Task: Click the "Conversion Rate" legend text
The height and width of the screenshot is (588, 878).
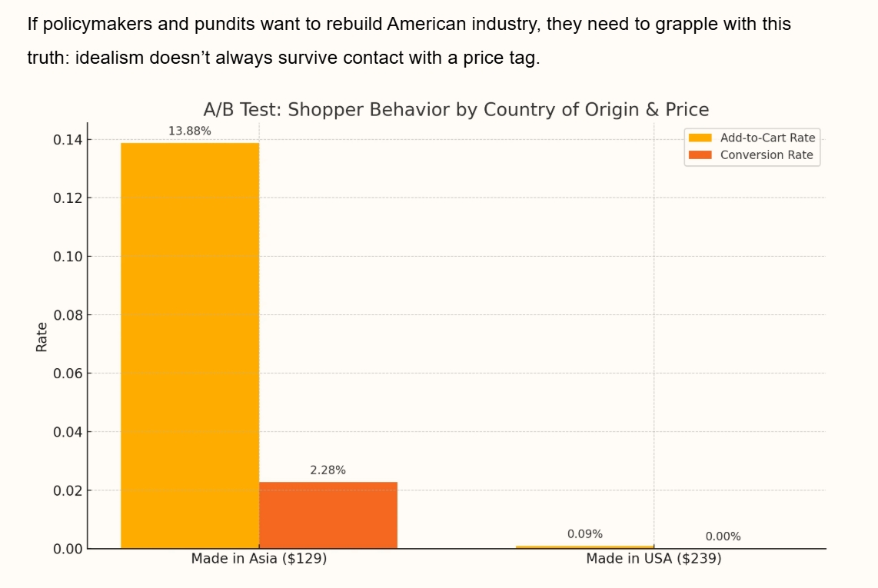Action: pyautogui.click(x=766, y=155)
